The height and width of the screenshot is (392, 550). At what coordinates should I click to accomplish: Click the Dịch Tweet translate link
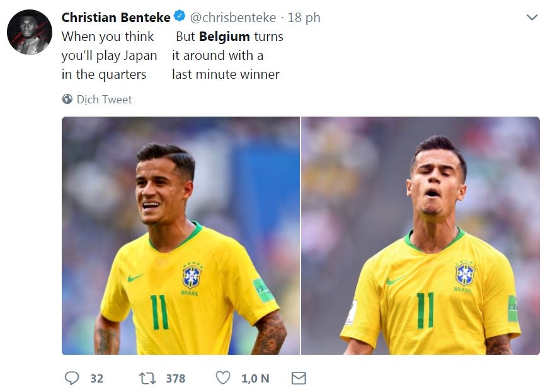pyautogui.click(x=104, y=99)
